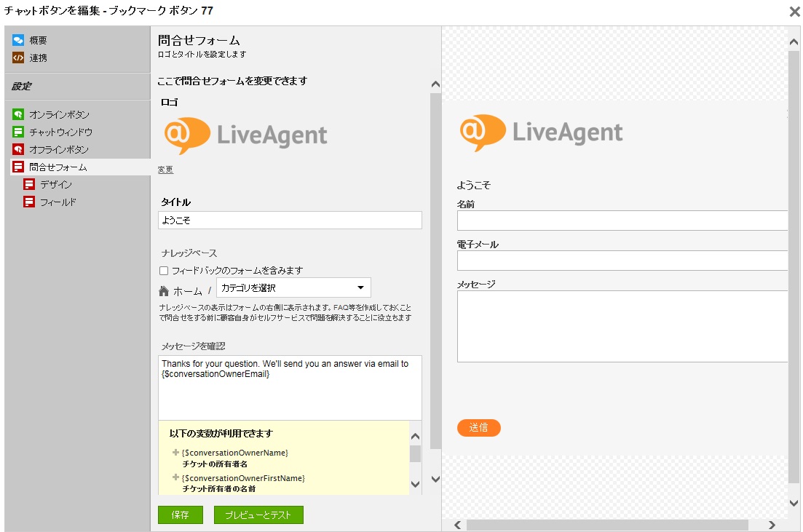Click the ようこそ heading in preview
The height and width of the screenshot is (532, 803).
474,186
